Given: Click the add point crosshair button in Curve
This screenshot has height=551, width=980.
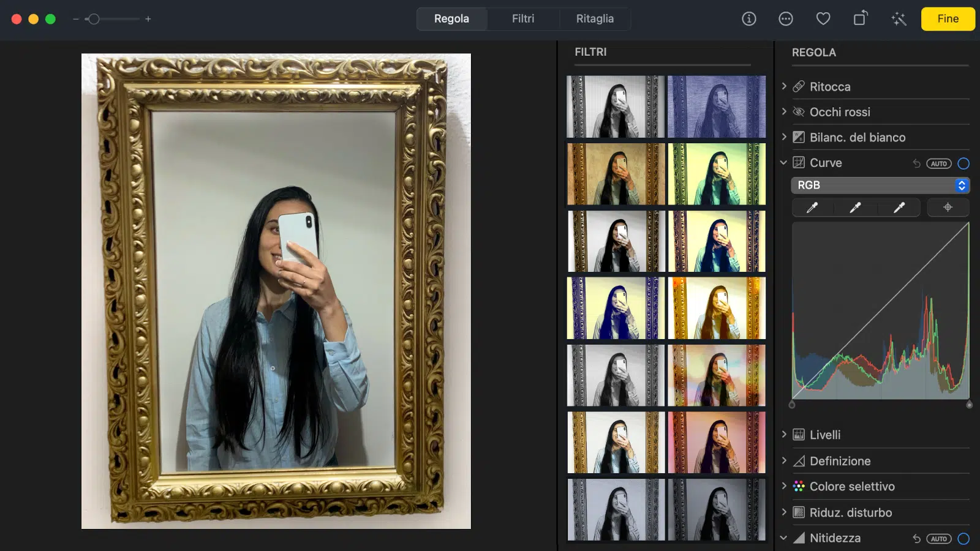Looking at the screenshot, I should click(x=948, y=208).
